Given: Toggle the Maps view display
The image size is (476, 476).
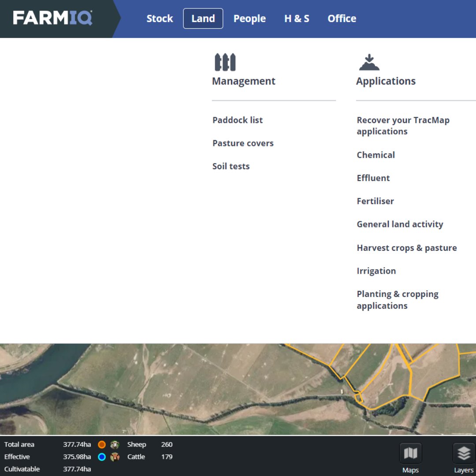Looking at the screenshot, I should click(410, 453).
